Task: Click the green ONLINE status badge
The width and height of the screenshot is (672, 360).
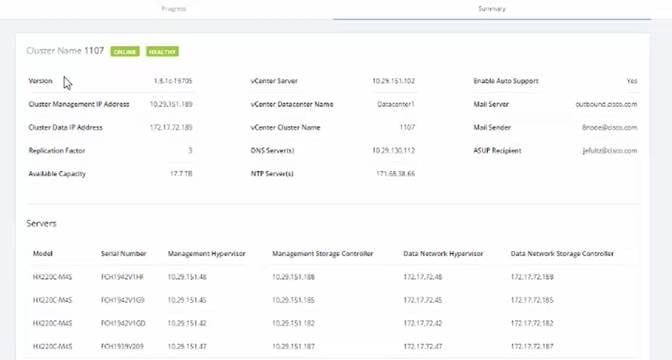Action: (x=125, y=51)
